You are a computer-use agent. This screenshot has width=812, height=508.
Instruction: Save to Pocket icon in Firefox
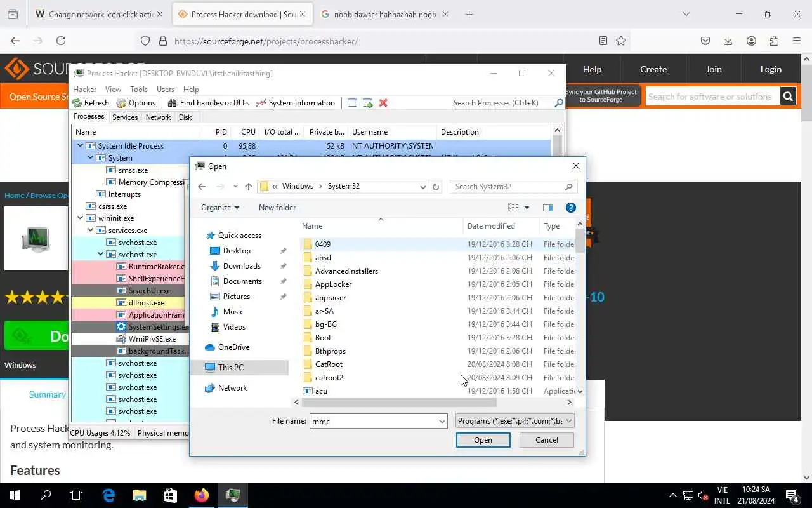705,41
